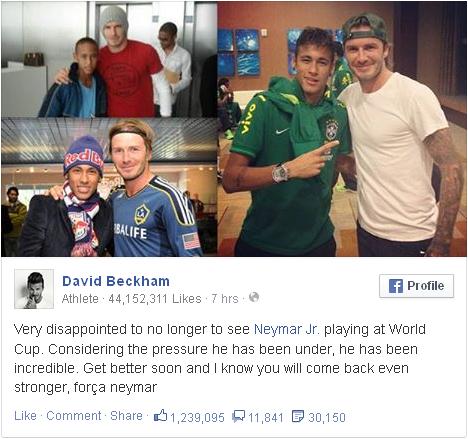
Task: Open the photo with LA Galaxy jersey
Action: pos(109,187)
